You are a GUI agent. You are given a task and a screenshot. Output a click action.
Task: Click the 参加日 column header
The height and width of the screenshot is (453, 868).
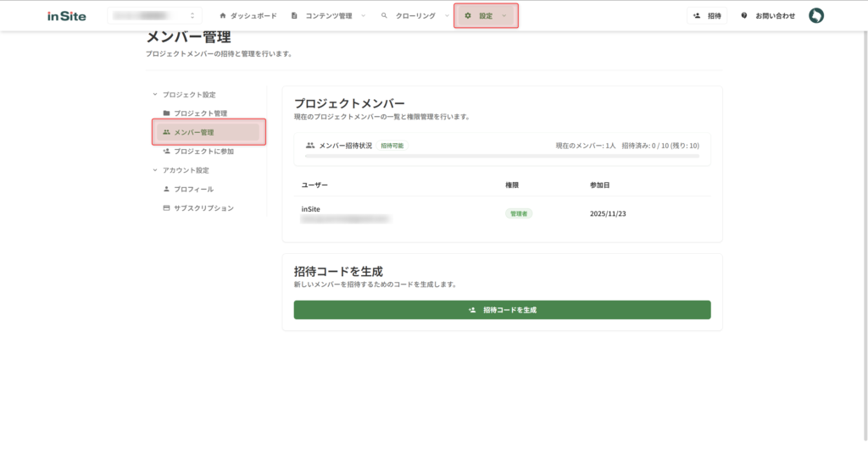[x=599, y=185]
